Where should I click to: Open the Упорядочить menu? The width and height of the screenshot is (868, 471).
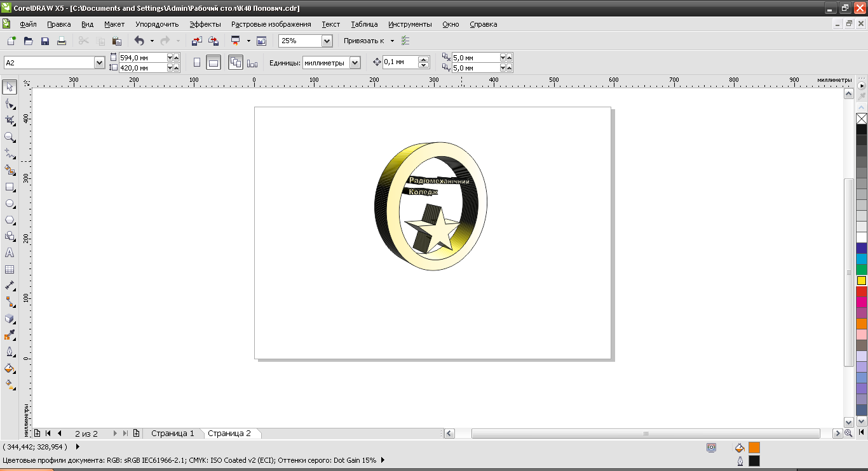[x=157, y=24]
